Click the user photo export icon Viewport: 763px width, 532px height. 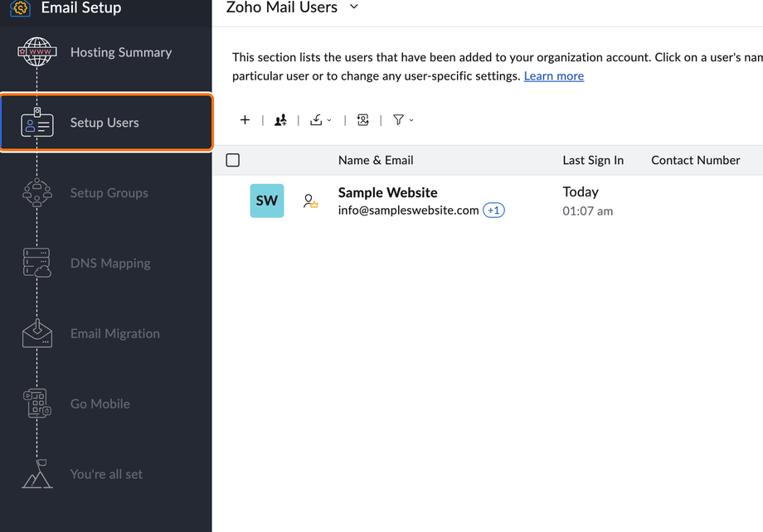(363, 119)
